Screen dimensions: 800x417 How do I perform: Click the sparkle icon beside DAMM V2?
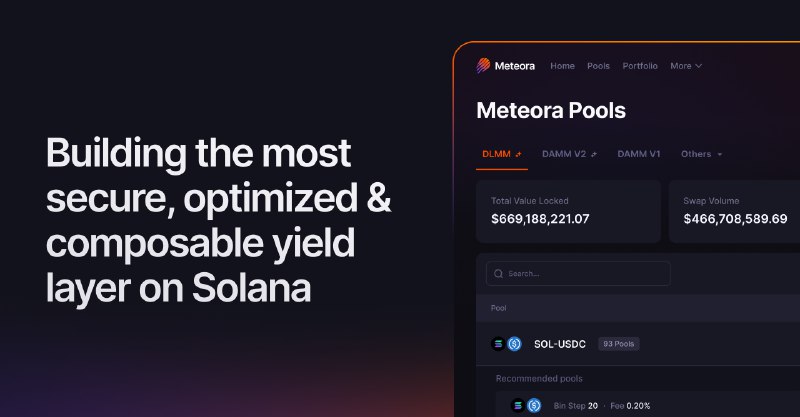(x=594, y=155)
